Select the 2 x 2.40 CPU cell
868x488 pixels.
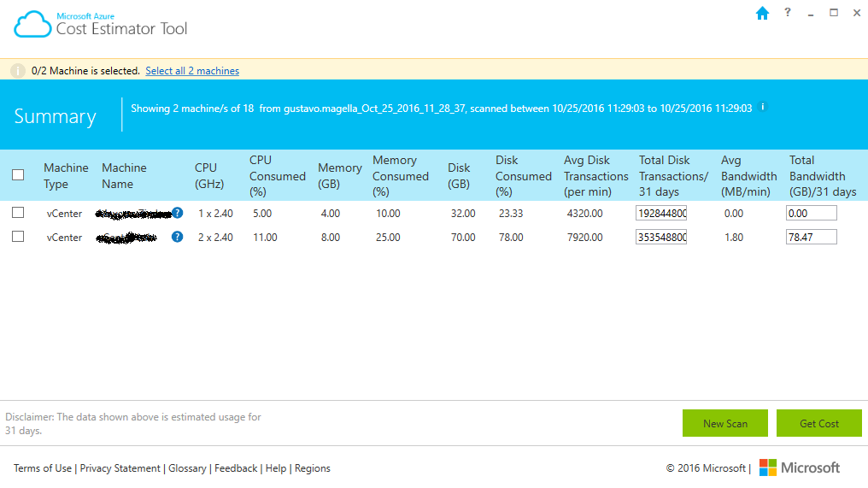coord(215,237)
